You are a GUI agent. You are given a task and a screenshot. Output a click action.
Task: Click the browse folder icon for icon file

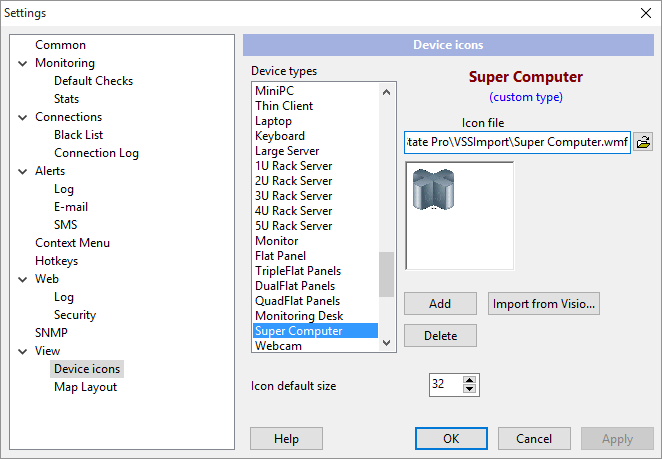click(643, 142)
